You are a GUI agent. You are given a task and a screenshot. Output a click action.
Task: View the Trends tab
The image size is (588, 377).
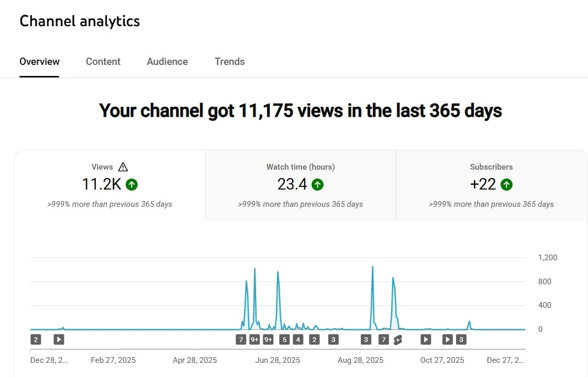(229, 61)
